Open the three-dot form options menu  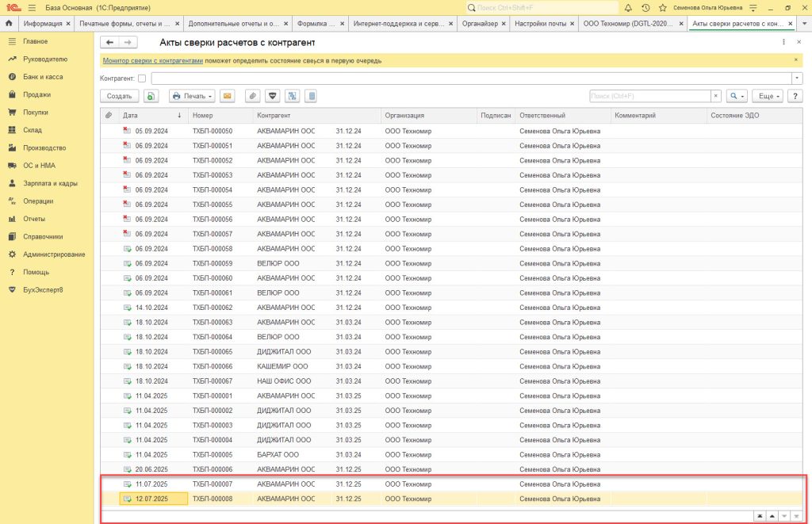(783, 42)
